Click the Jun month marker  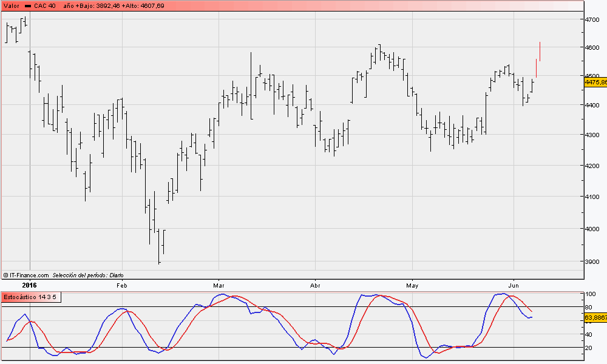click(x=514, y=285)
